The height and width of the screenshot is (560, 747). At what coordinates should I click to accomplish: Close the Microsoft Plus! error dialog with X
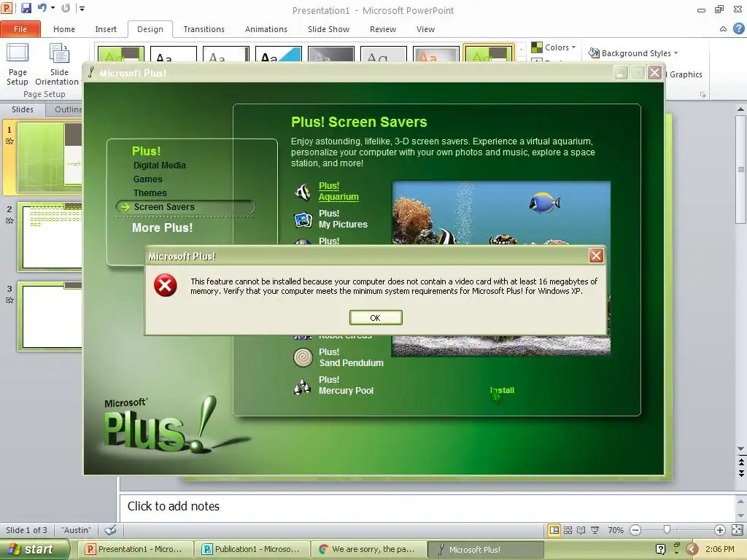(596, 256)
